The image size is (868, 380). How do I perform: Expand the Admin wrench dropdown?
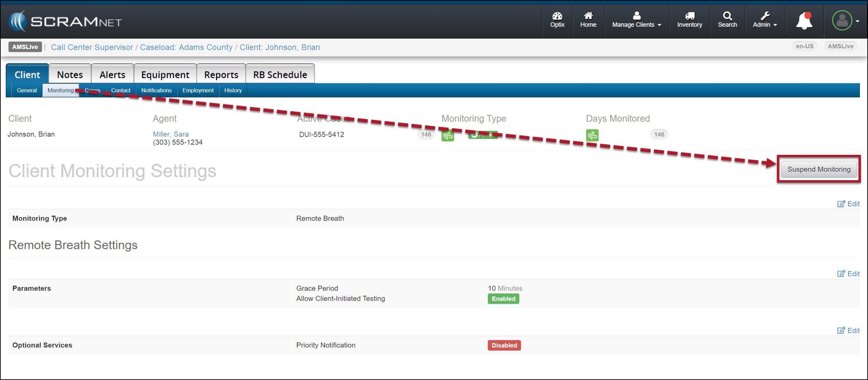[x=765, y=21]
